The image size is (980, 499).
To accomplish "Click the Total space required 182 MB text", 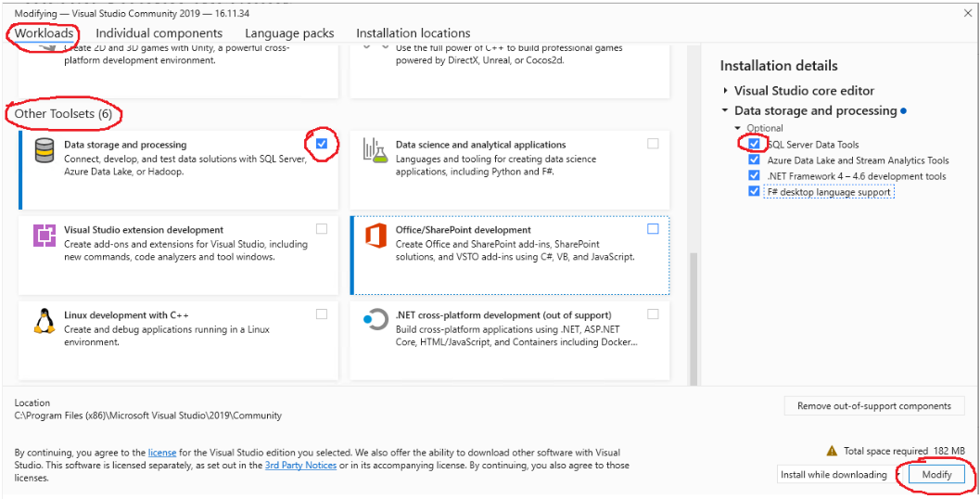I will [x=904, y=451].
